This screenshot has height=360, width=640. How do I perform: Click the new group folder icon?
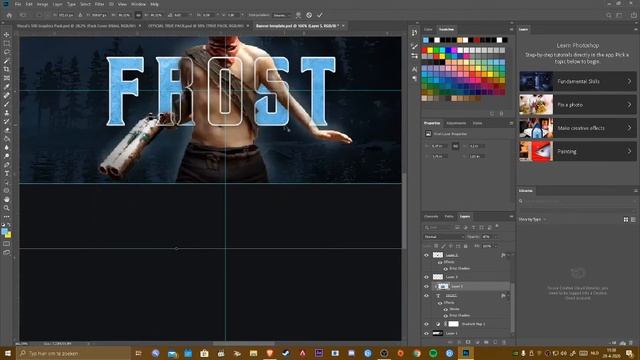coord(486,342)
